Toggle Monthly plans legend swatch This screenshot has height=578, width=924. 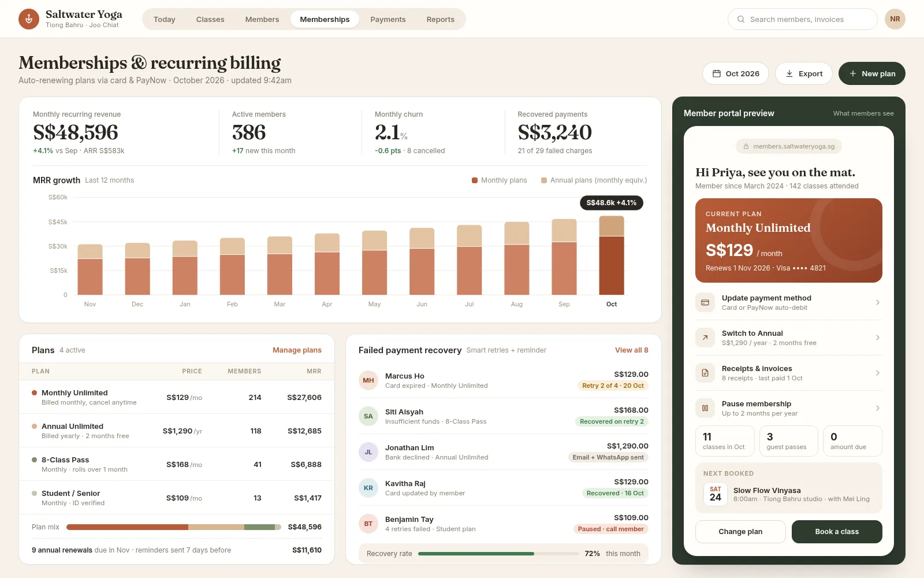(x=475, y=180)
